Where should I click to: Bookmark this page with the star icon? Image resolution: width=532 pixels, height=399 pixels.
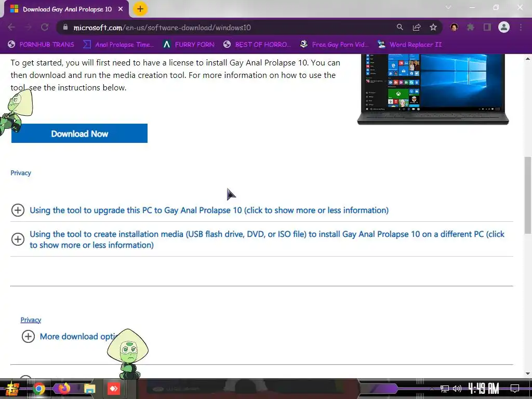click(433, 27)
